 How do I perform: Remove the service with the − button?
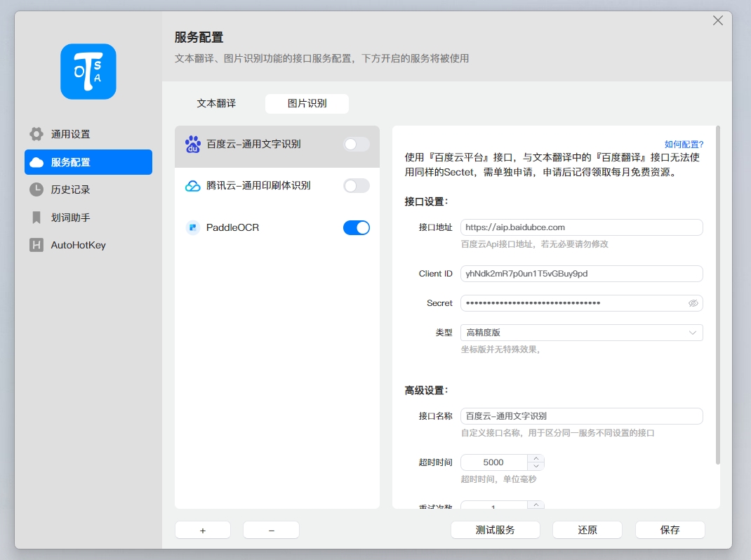271,531
